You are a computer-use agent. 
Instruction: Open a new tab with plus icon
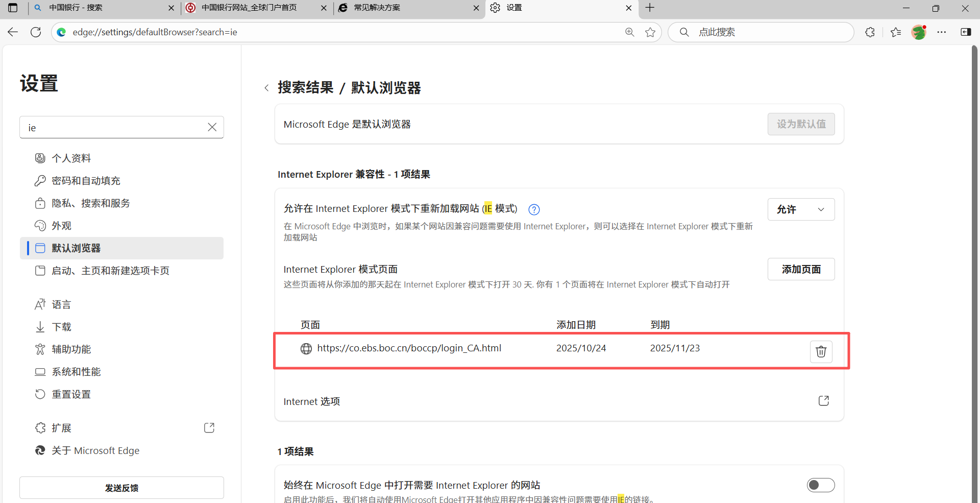tap(650, 8)
